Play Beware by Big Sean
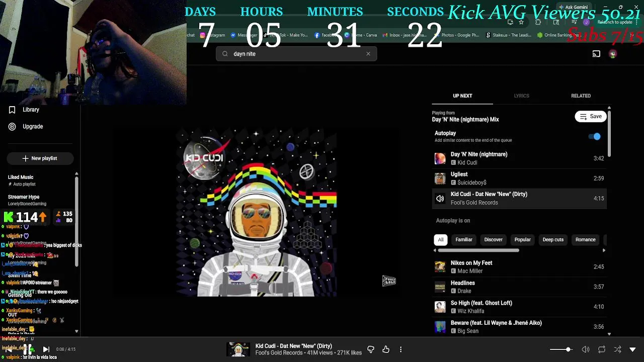644x362 pixels. (x=519, y=327)
